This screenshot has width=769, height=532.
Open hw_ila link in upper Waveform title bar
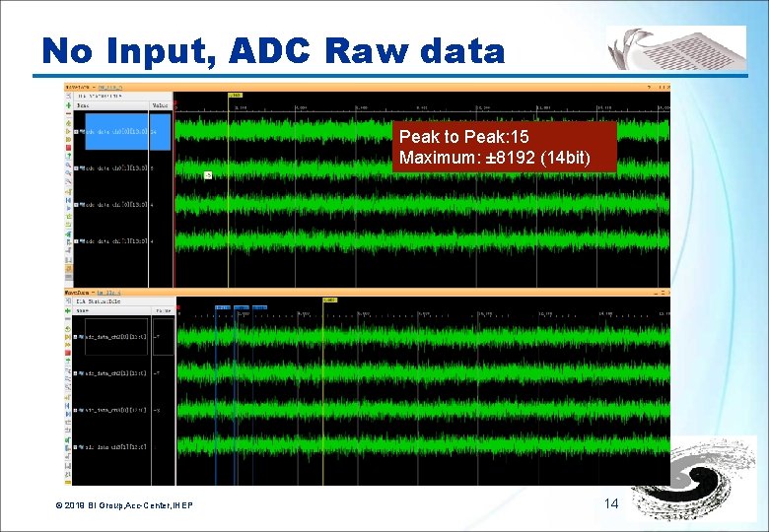click(110, 88)
